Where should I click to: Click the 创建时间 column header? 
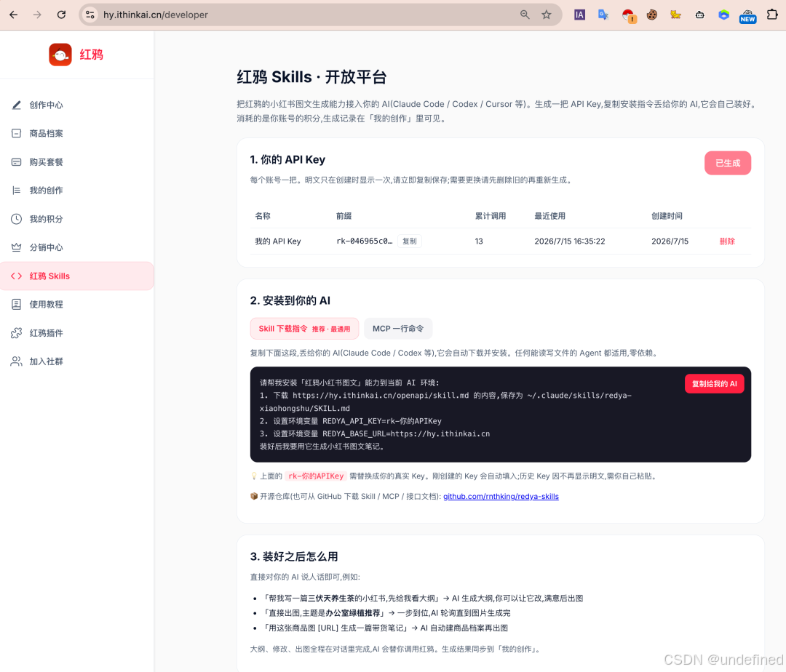coord(667,216)
